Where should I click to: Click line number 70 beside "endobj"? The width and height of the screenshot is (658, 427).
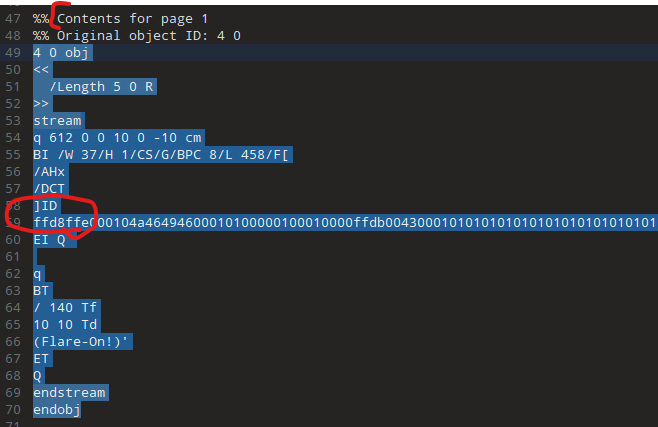tap(12, 409)
